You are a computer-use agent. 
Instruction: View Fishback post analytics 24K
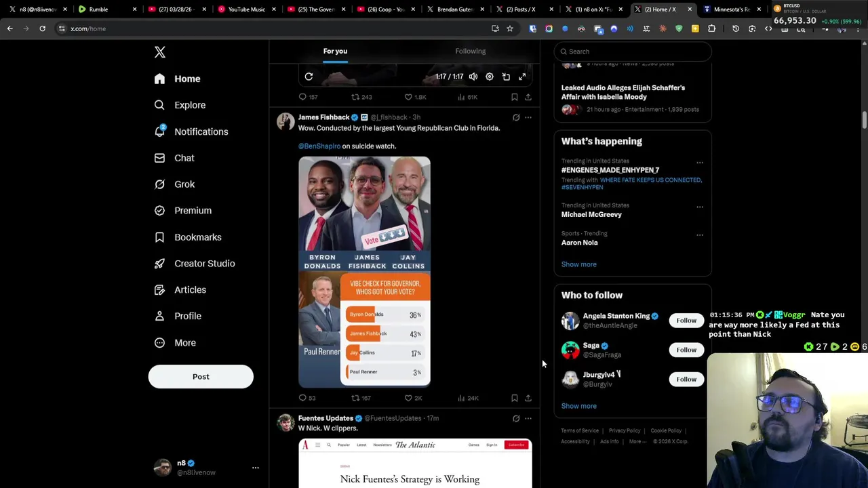pos(468,398)
